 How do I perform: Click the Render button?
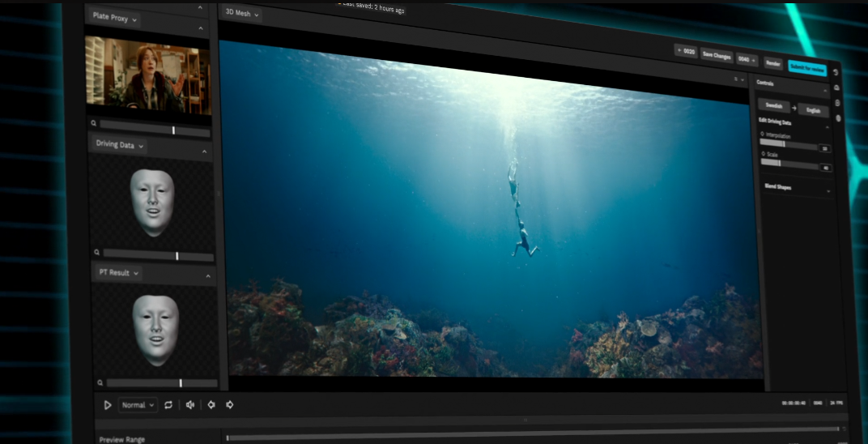pyautogui.click(x=772, y=63)
